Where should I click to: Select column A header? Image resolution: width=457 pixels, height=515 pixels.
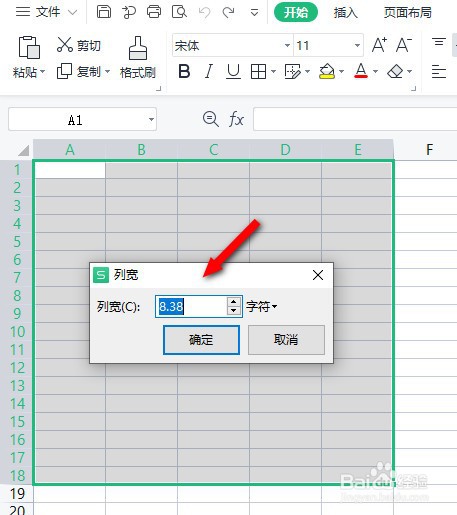coord(70,150)
